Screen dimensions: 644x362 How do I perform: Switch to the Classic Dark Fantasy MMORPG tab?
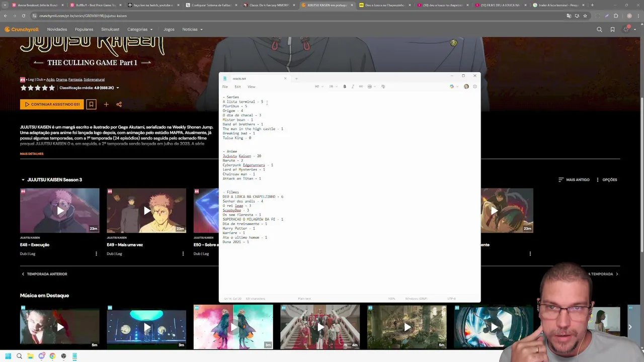[269, 5]
